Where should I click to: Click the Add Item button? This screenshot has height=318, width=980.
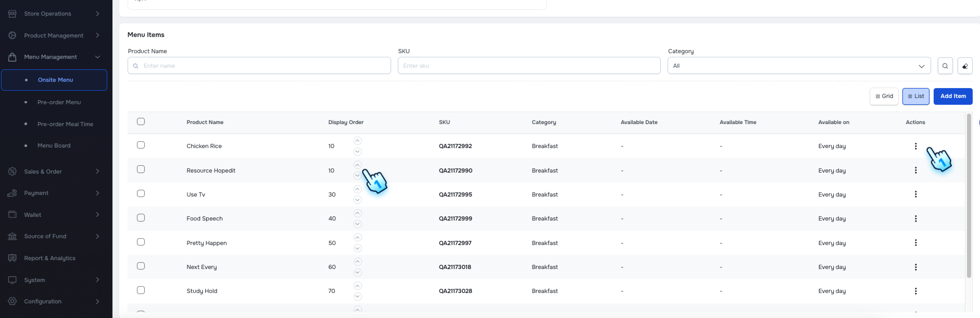953,96
